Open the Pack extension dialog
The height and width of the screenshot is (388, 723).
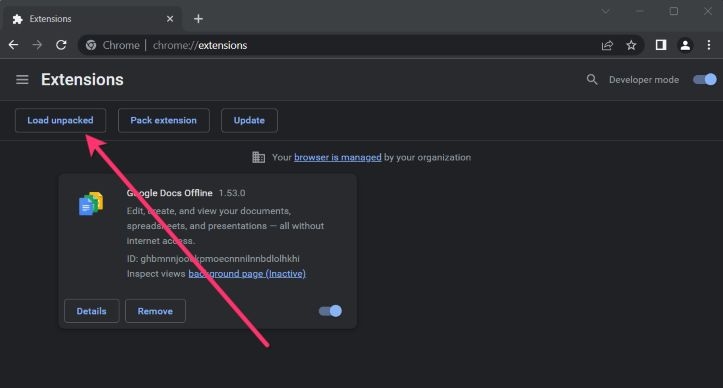164,120
